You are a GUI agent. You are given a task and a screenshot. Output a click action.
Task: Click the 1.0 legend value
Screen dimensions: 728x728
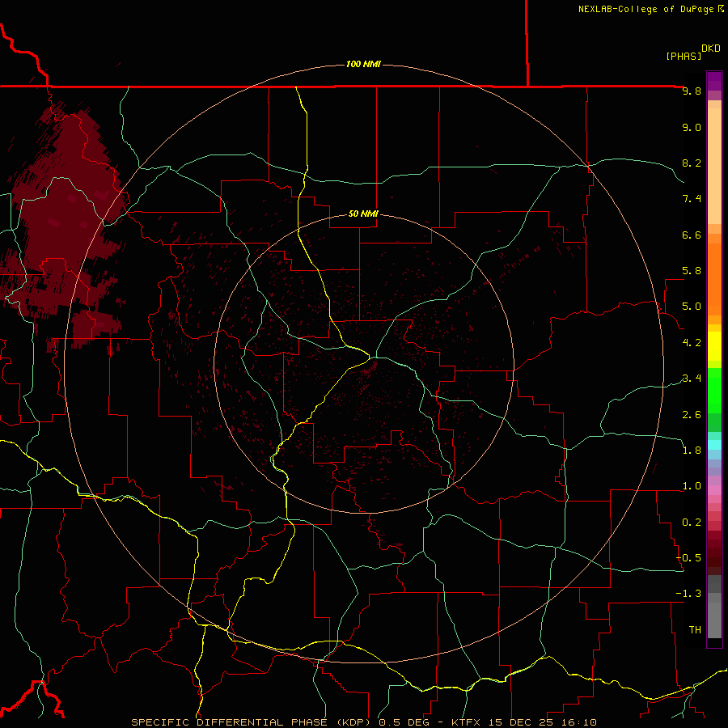(692, 486)
